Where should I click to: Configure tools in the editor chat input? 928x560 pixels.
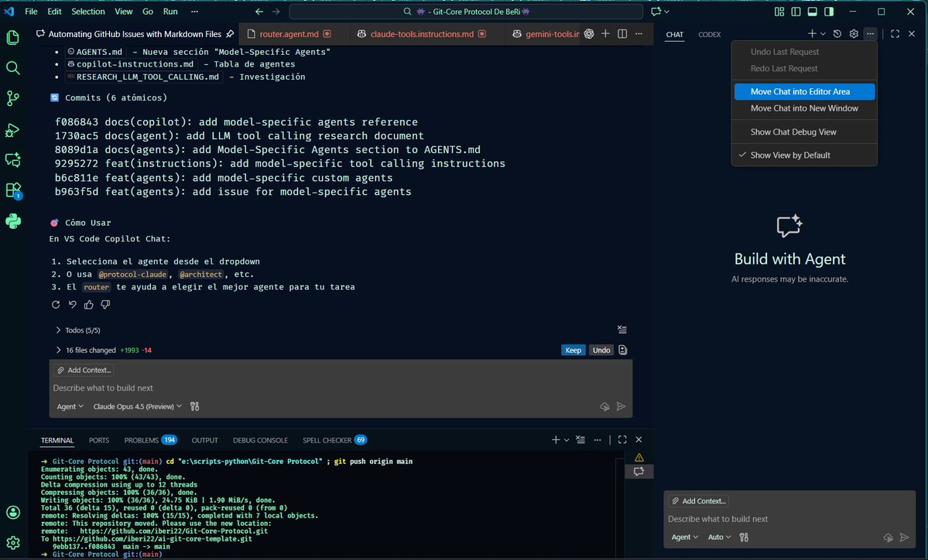coord(195,406)
